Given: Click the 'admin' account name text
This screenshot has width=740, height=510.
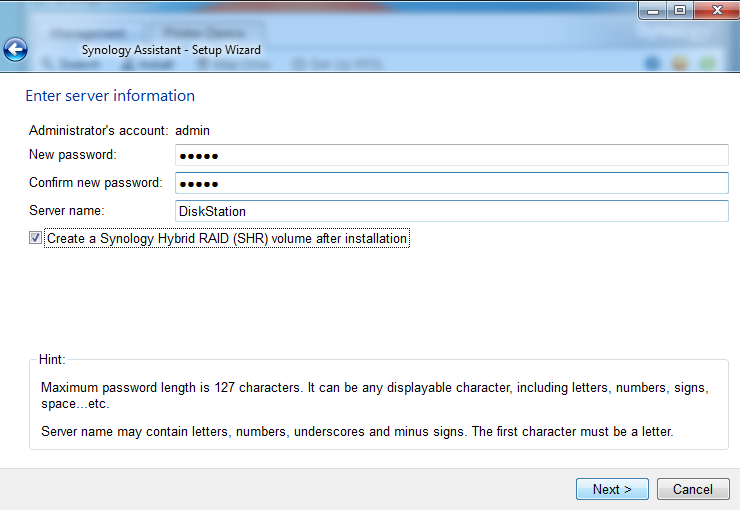Looking at the screenshot, I should pyautogui.click(x=192, y=131).
